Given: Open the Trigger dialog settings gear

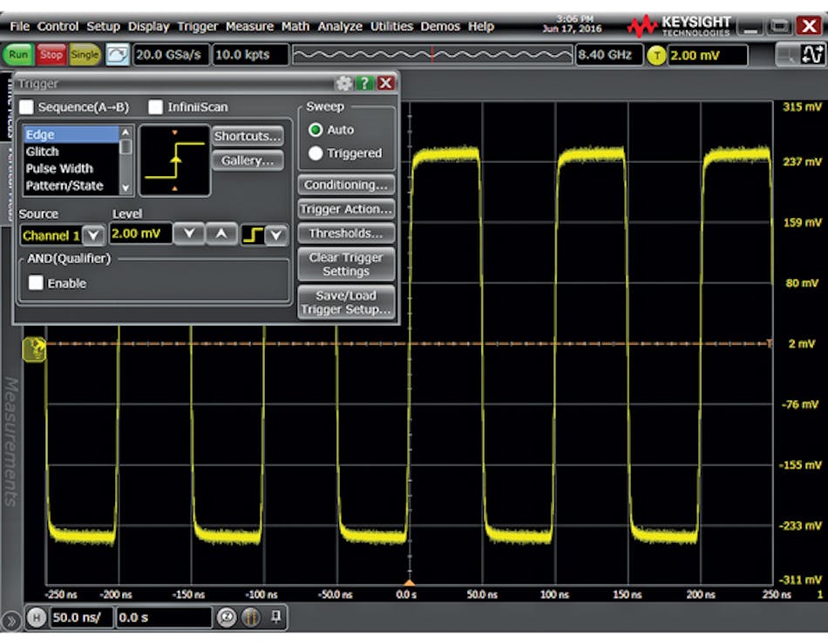Looking at the screenshot, I should tap(344, 84).
